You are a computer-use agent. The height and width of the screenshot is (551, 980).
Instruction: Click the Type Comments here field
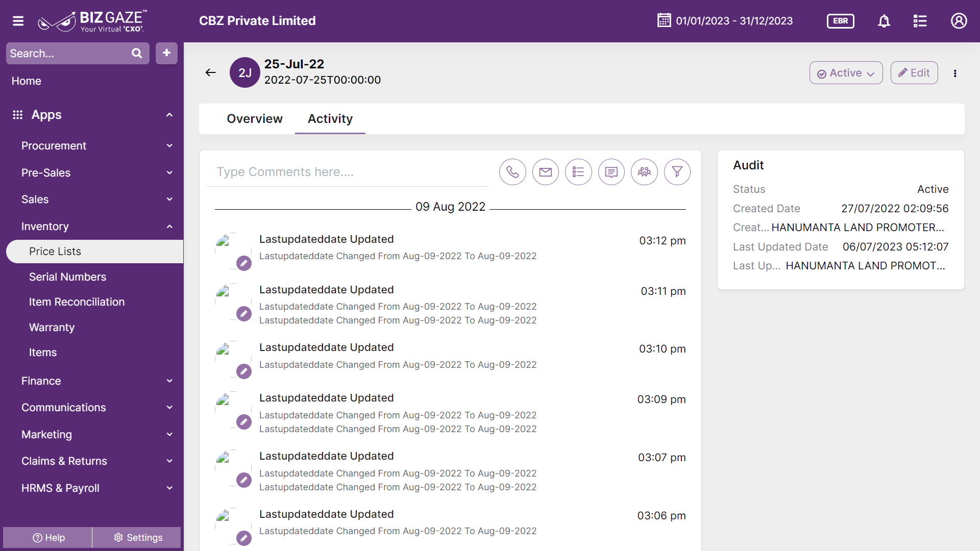pos(348,172)
